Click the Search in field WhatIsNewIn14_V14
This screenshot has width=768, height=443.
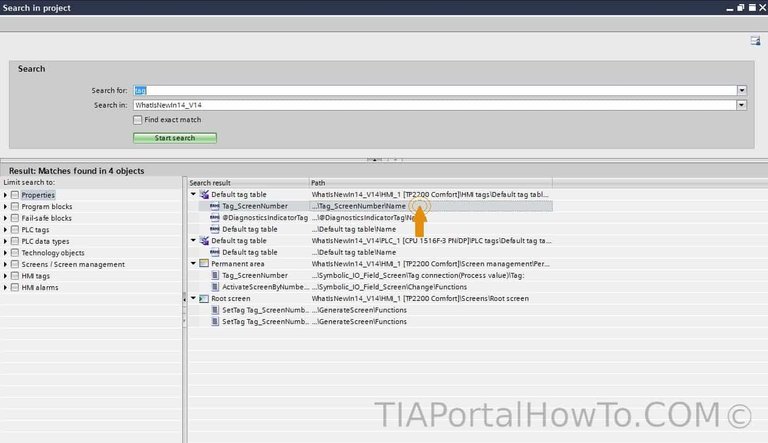[435, 105]
